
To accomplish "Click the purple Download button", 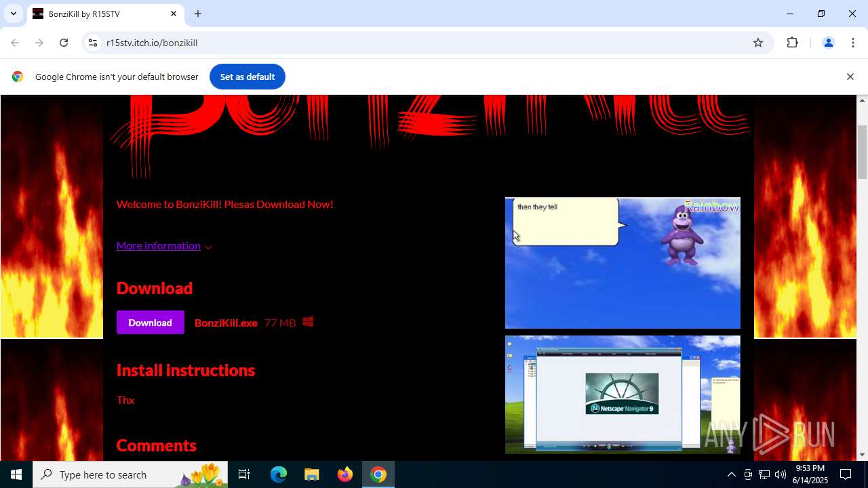I will click(150, 323).
